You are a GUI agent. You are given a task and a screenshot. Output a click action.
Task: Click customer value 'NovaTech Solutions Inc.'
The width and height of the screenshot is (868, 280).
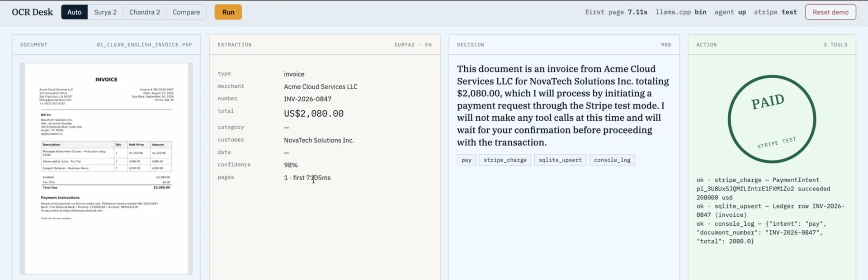point(319,140)
